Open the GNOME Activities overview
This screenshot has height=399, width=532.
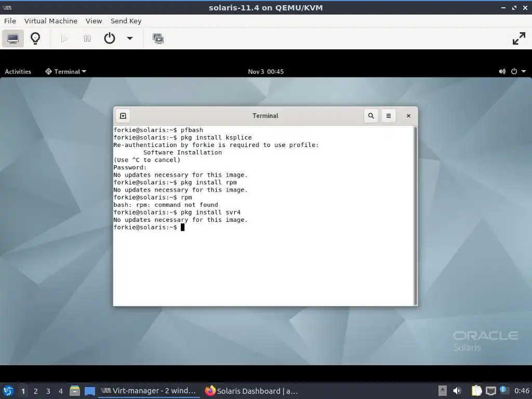point(18,72)
